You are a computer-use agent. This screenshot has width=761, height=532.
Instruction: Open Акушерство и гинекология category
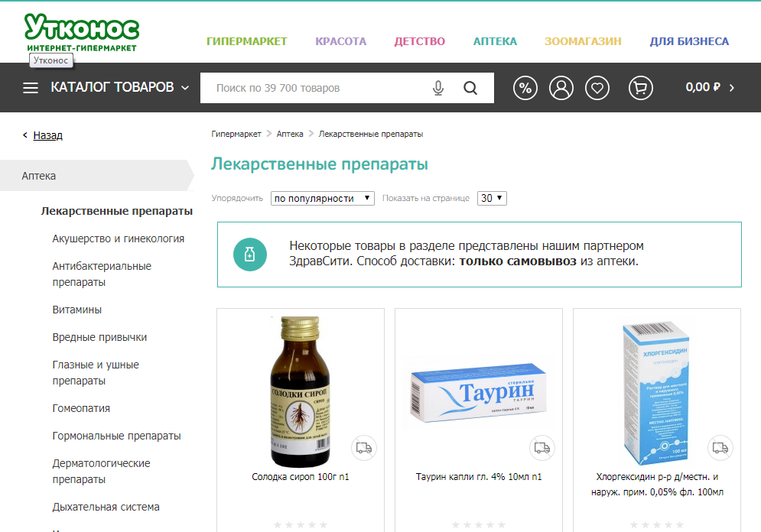click(119, 238)
